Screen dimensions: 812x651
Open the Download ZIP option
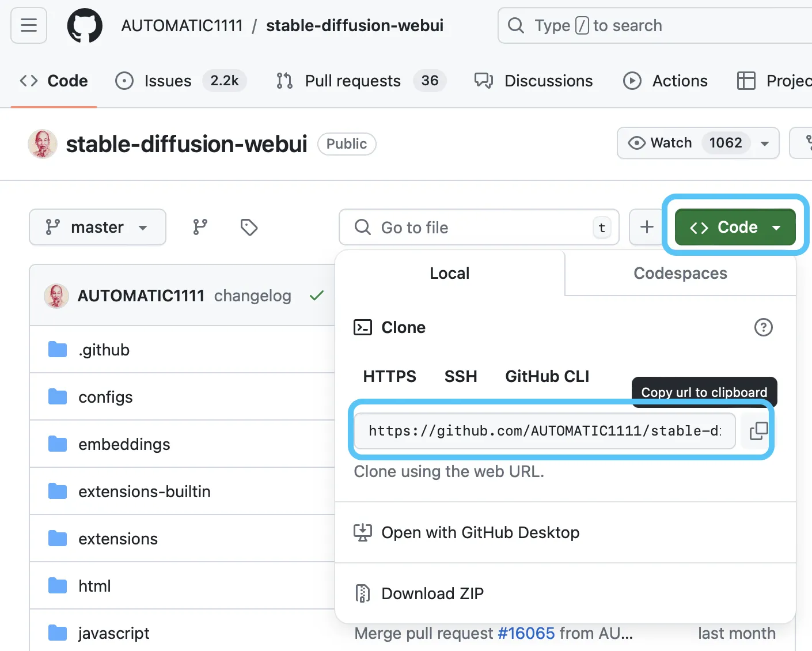click(x=432, y=593)
